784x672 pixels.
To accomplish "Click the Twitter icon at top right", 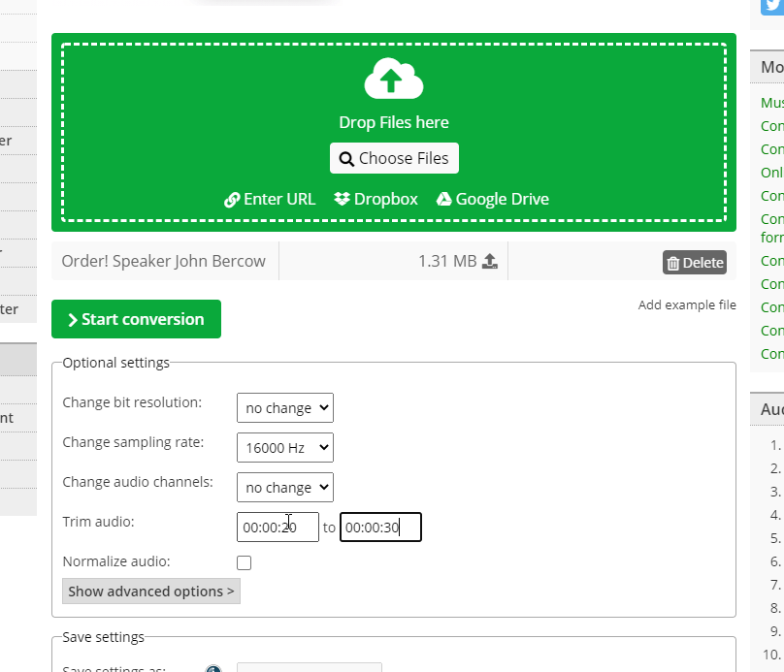I will coord(772,6).
